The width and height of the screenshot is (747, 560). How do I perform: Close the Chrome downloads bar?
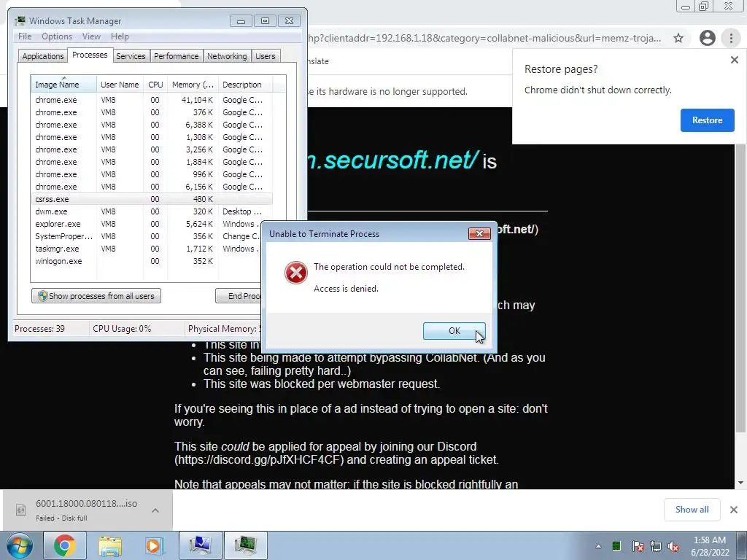tap(734, 510)
